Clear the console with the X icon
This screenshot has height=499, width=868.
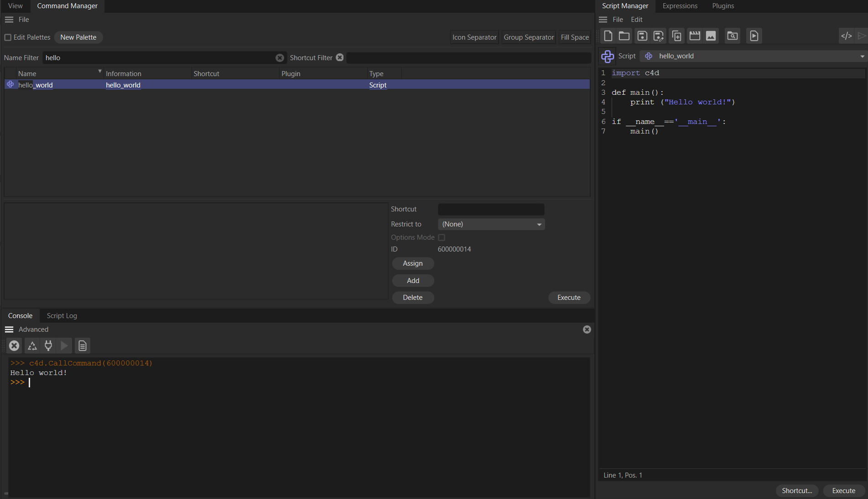(x=14, y=345)
